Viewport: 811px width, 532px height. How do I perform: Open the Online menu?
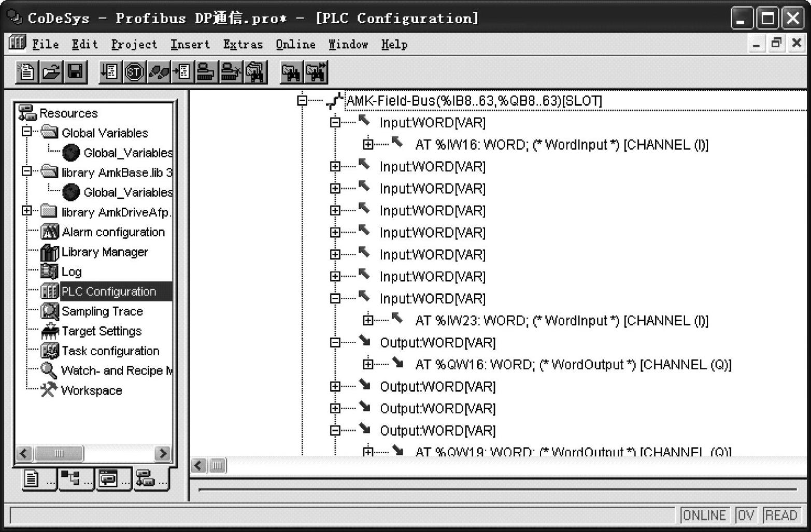pyautogui.click(x=296, y=45)
